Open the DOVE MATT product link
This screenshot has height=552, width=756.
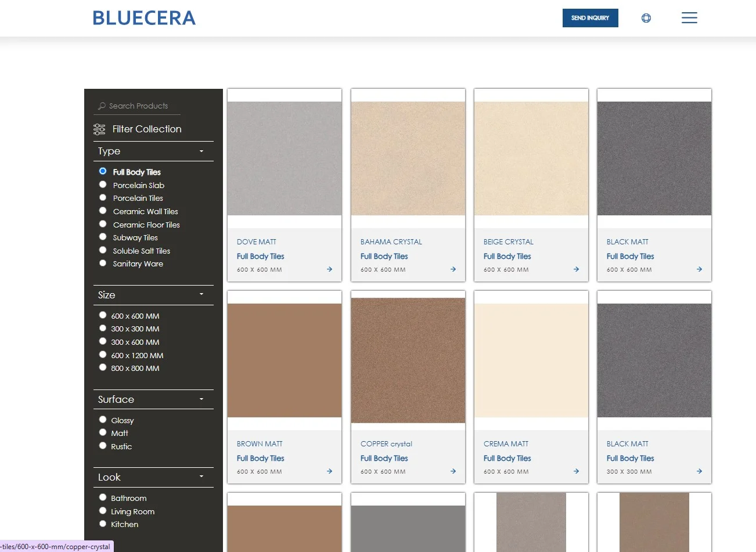point(257,242)
